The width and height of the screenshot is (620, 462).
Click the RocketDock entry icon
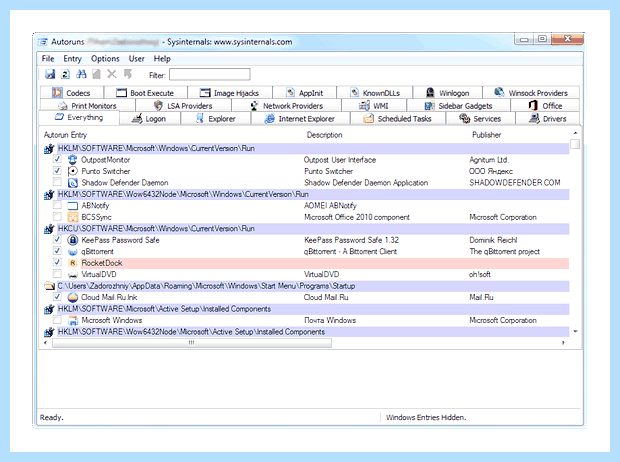72,263
